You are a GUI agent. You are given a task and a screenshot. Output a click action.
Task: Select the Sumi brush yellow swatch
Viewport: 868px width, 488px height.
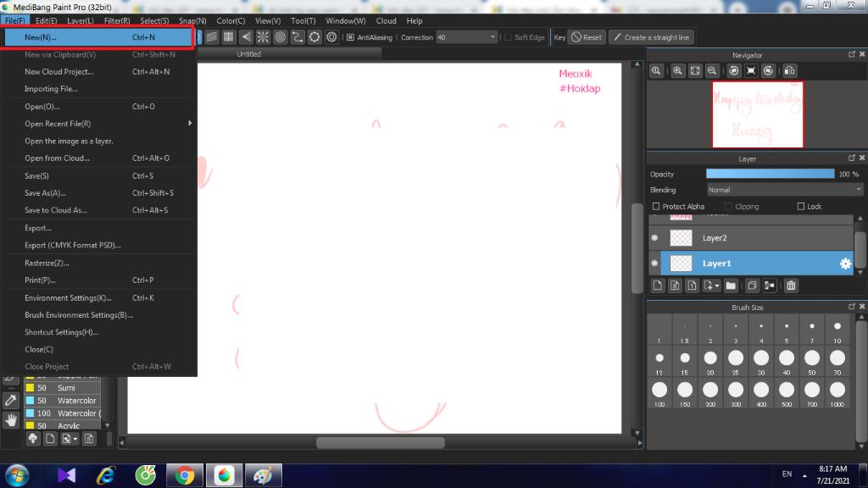(30, 388)
